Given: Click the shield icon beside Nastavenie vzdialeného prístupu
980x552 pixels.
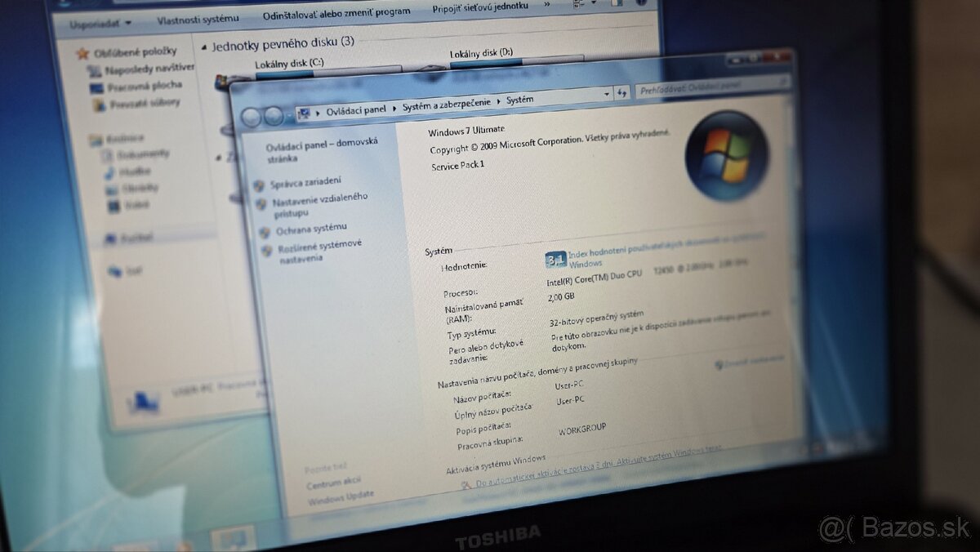Looking at the screenshot, I should click(x=262, y=203).
